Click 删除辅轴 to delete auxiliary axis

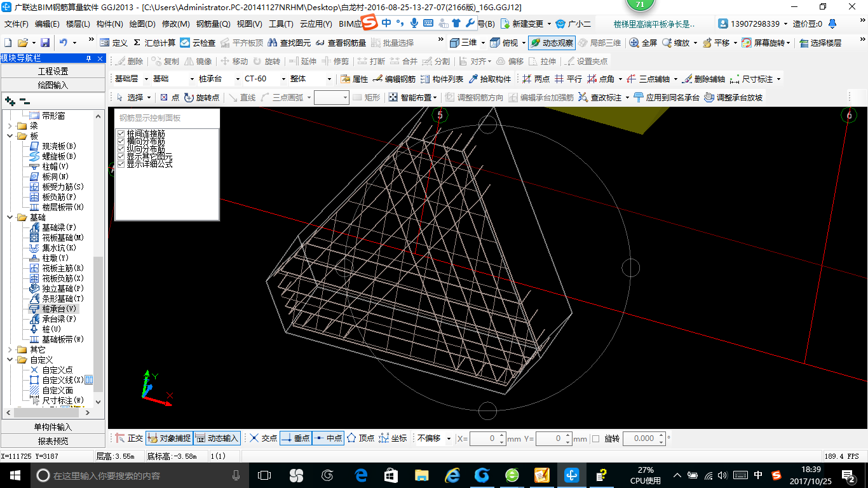[x=703, y=79]
